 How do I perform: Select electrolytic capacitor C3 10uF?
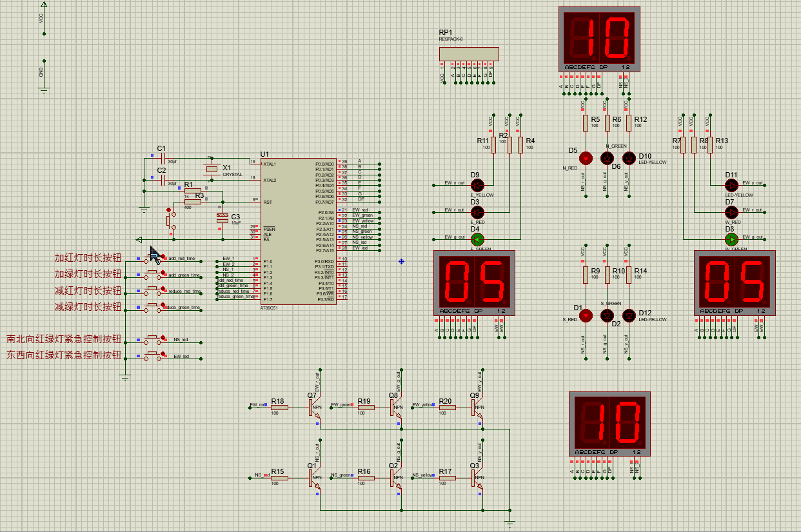222,218
